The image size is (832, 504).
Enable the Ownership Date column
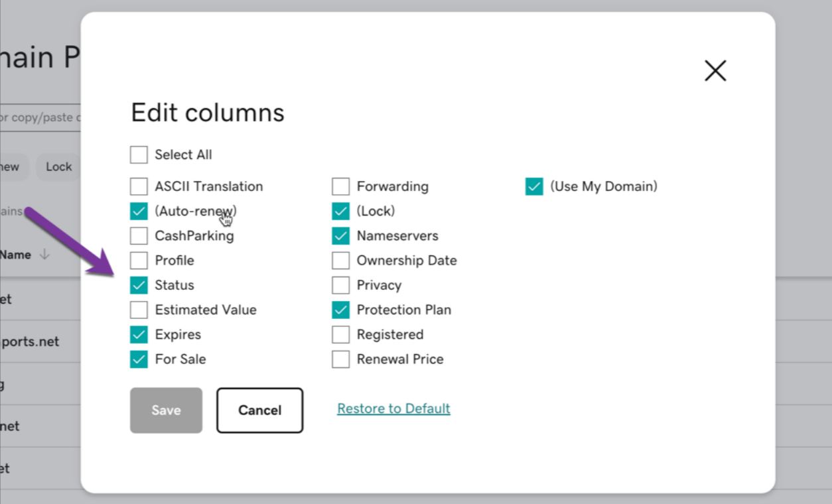[340, 261]
